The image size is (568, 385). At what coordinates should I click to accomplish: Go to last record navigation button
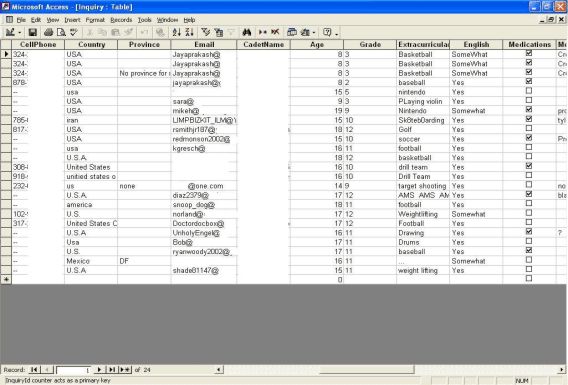[x=112, y=370]
